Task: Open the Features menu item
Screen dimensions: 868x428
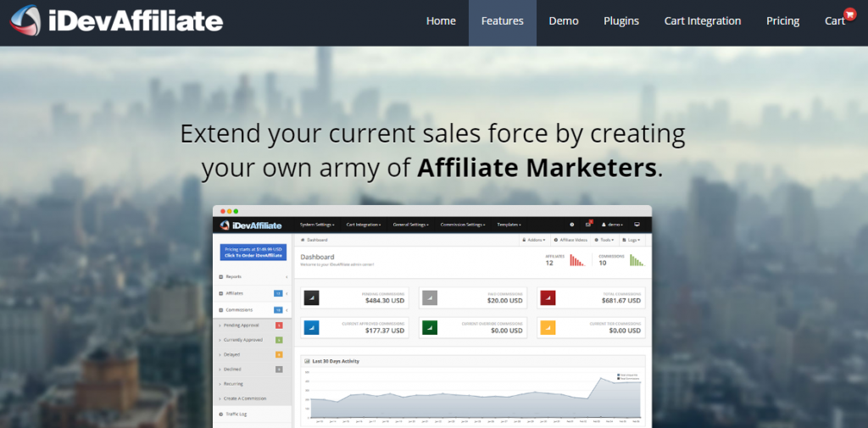Action: 503,21
